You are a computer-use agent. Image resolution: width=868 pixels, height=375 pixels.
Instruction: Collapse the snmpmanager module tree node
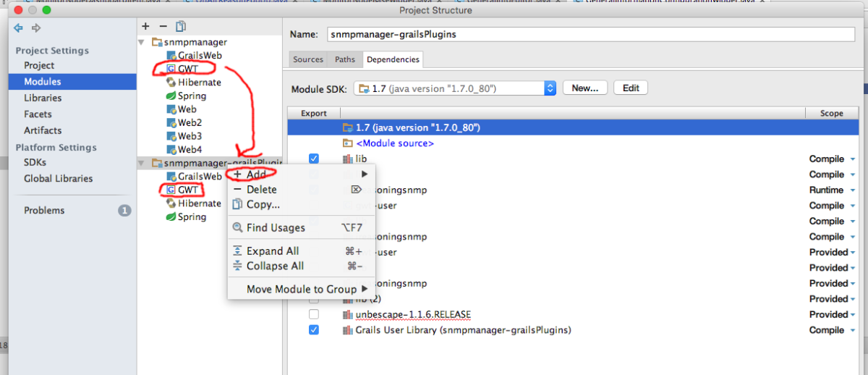pos(142,43)
